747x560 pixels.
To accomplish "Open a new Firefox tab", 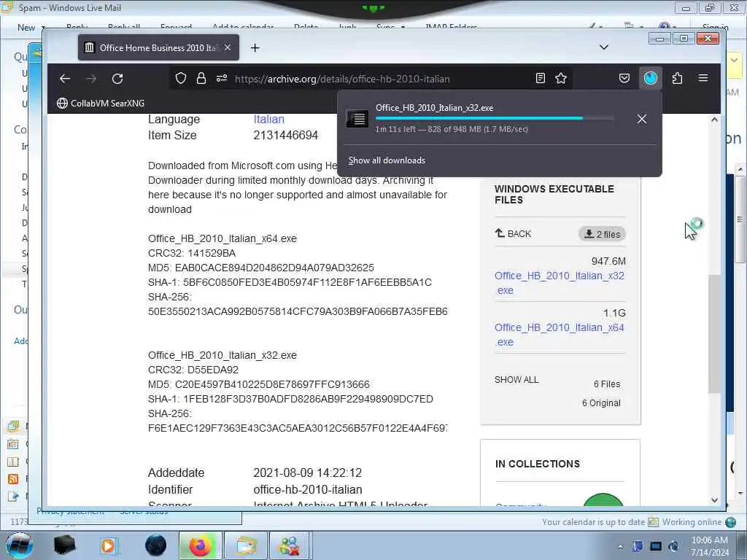I will click(x=255, y=47).
